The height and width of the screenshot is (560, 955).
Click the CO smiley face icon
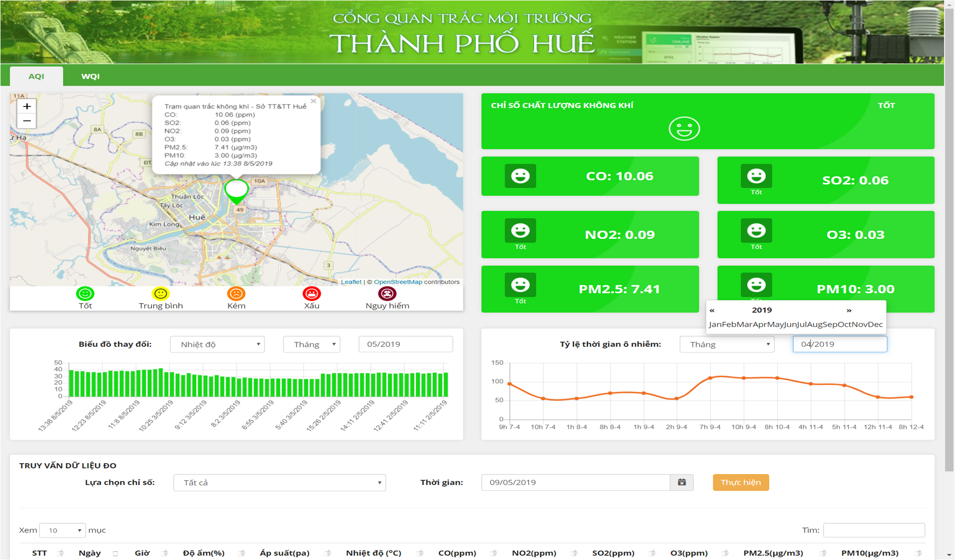tap(520, 176)
